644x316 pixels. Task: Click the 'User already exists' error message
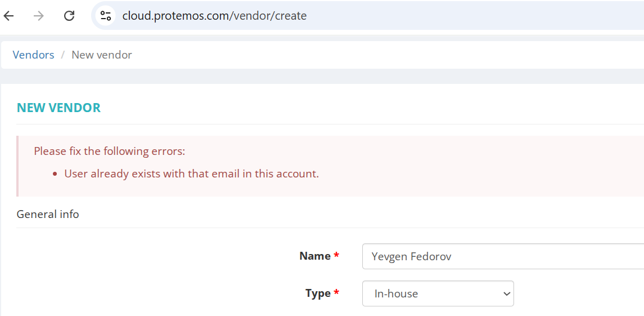point(191,173)
